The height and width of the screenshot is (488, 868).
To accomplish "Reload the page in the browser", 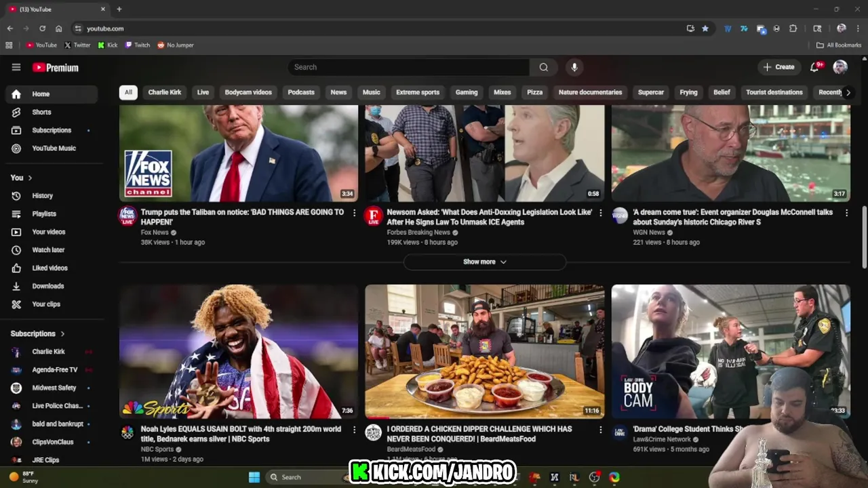I will pos(42,28).
